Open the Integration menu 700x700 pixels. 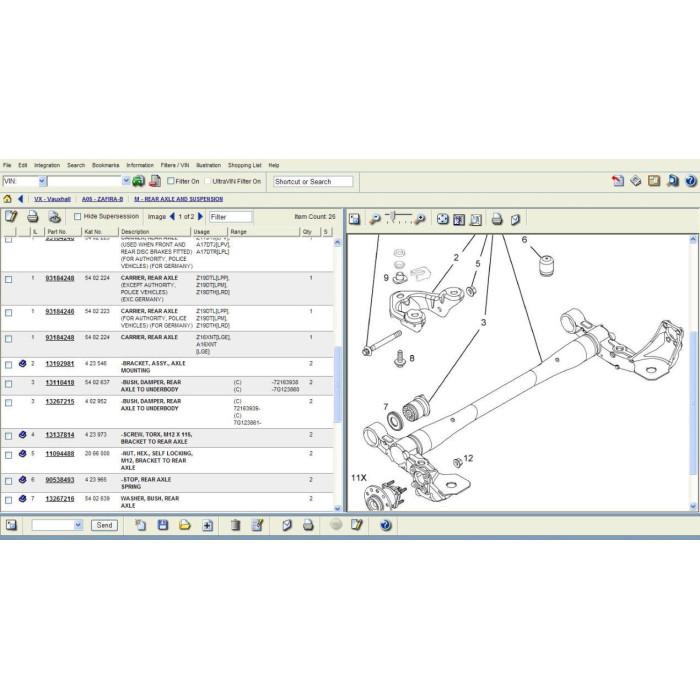pyautogui.click(x=47, y=165)
